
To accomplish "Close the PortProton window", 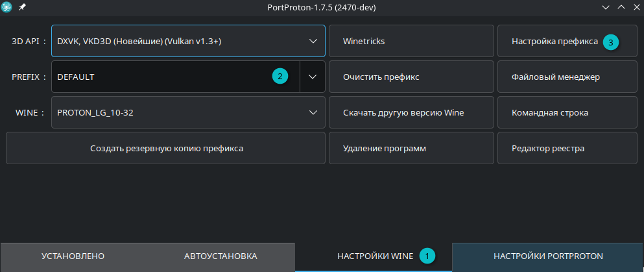I will point(634,7).
